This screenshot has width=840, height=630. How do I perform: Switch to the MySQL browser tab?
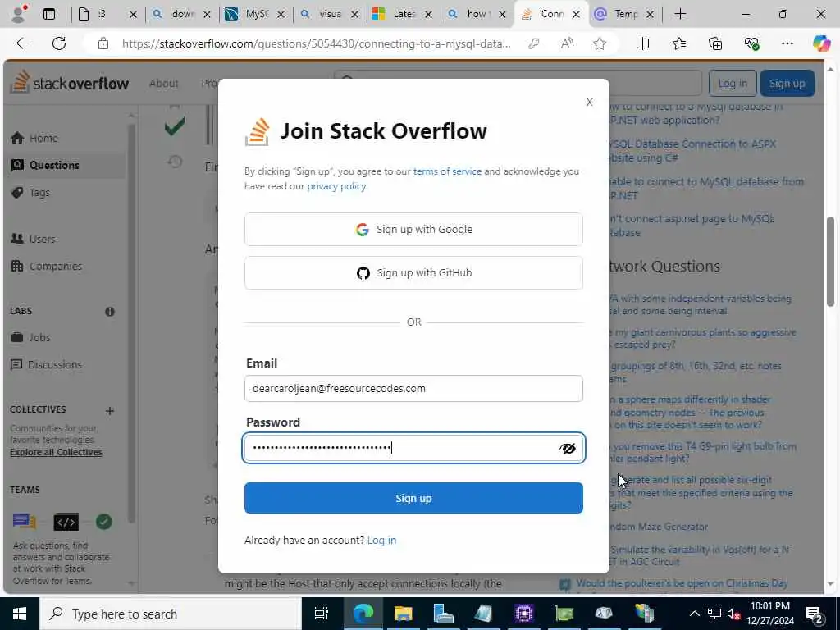click(x=256, y=14)
